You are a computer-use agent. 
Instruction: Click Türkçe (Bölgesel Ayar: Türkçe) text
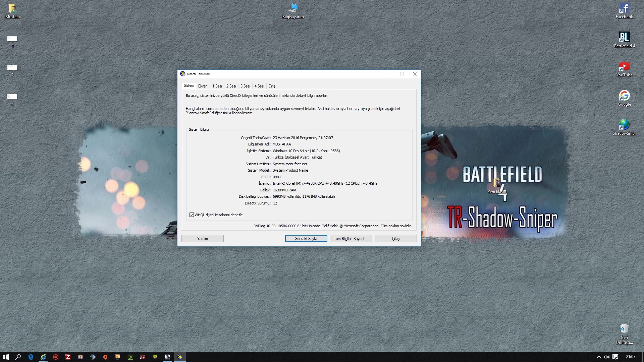click(298, 158)
